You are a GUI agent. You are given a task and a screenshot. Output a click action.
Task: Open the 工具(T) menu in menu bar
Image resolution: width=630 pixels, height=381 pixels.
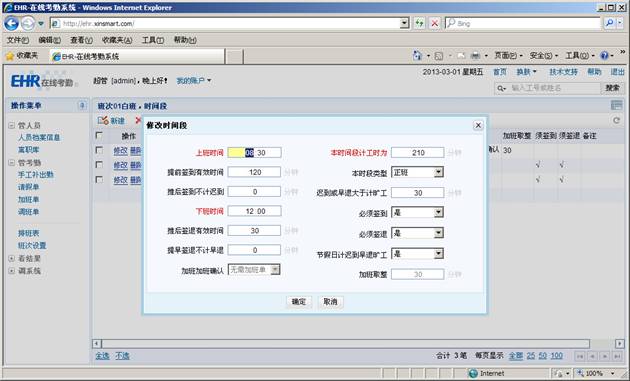point(153,40)
